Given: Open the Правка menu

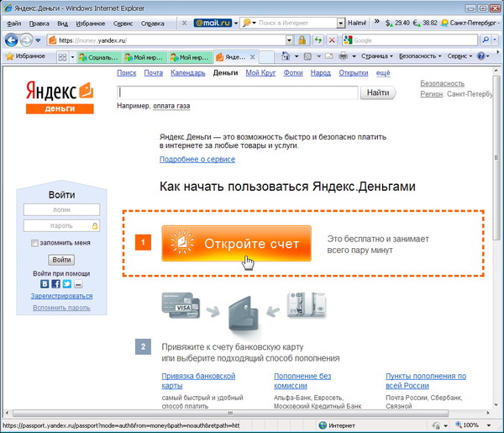Looking at the screenshot, I should 39,24.
